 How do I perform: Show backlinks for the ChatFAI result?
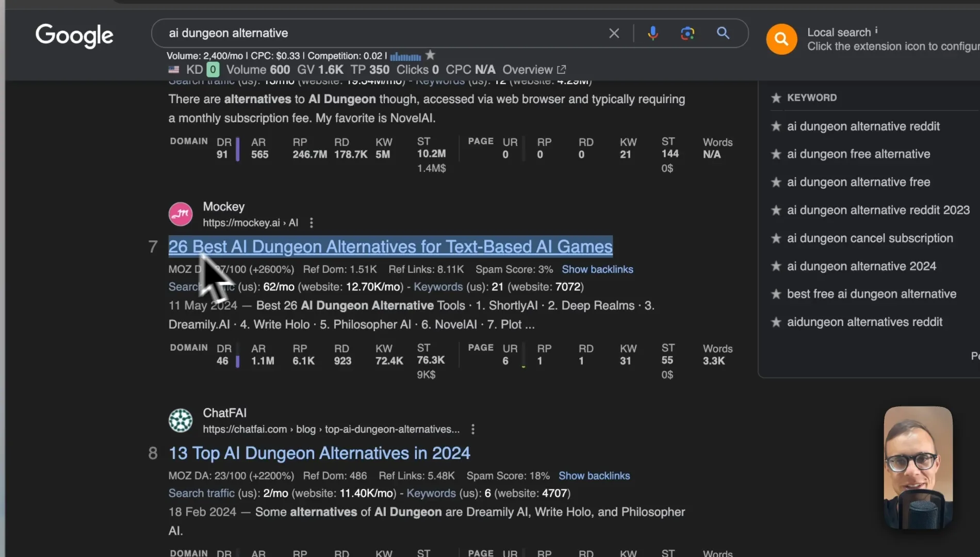(594, 476)
